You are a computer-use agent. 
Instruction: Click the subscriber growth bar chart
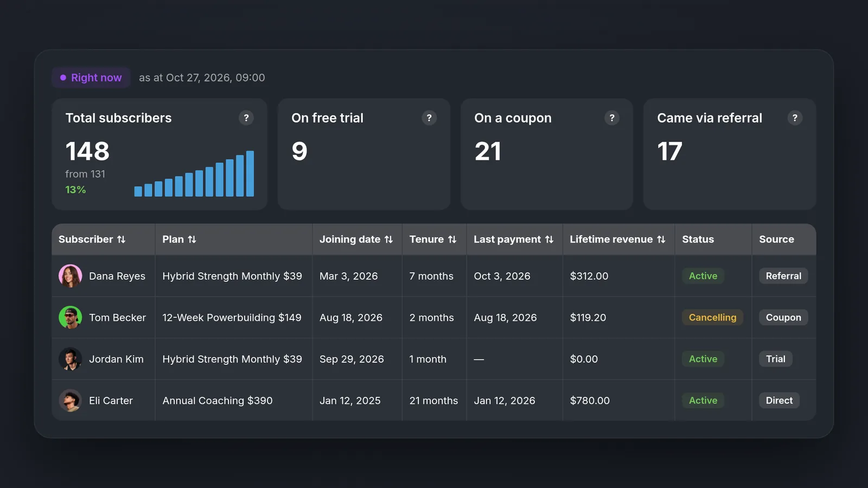click(x=194, y=174)
